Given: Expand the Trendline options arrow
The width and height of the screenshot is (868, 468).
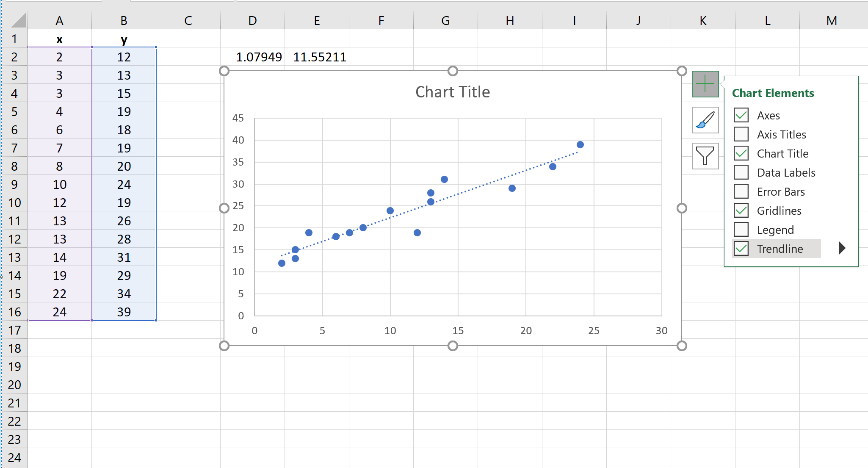Looking at the screenshot, I should [x=841, y=248].
